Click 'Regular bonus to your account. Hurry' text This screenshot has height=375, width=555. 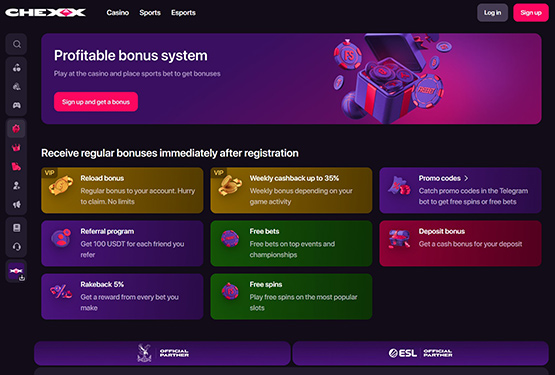click(138, 191)
